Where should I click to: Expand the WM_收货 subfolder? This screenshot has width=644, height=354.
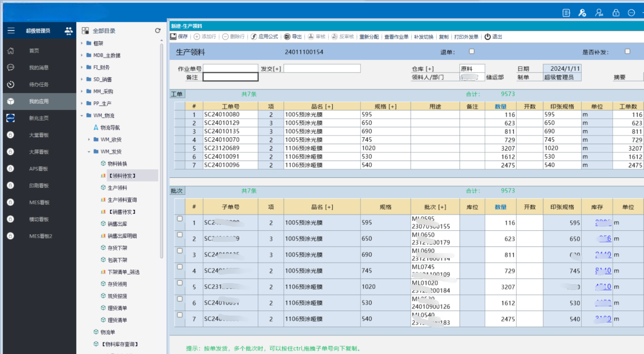[89, 140]
